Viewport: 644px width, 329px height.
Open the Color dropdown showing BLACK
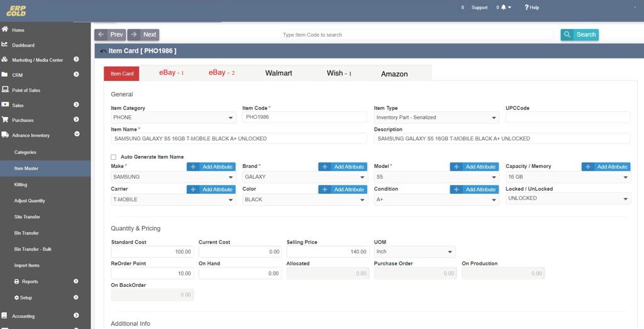click(x=305, y=199)
